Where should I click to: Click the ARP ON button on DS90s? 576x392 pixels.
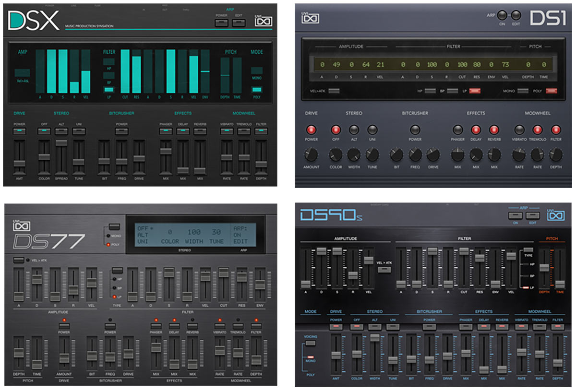(x=515, y=216)
